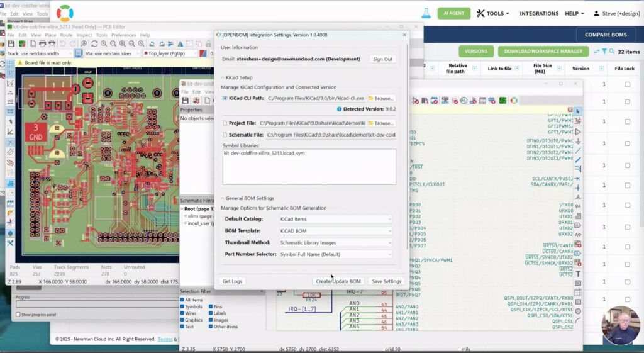
Task: Click the column swap arrows icon near filter
Action: tap(596, 52)
